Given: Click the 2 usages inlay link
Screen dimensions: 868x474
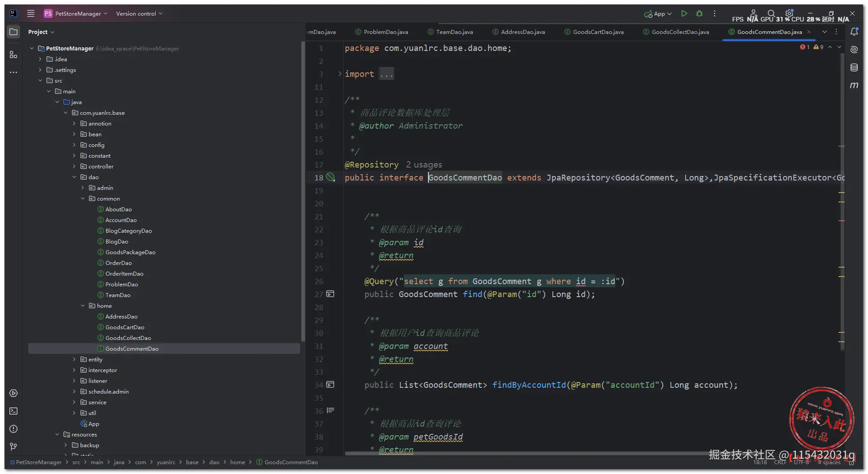Looking at the screenshot, I should point(424,164).
